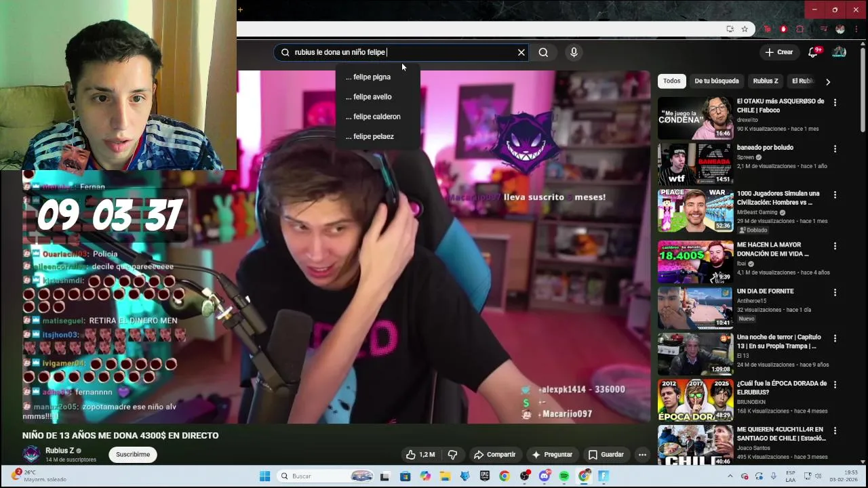Click the YouTube search magnifier button
Viewport: 868px width, 488px height.
(x=543, y=52)
